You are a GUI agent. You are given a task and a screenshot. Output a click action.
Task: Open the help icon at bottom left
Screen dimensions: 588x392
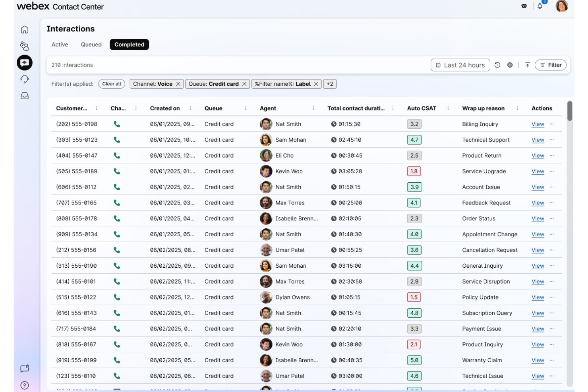click(25, 385)
